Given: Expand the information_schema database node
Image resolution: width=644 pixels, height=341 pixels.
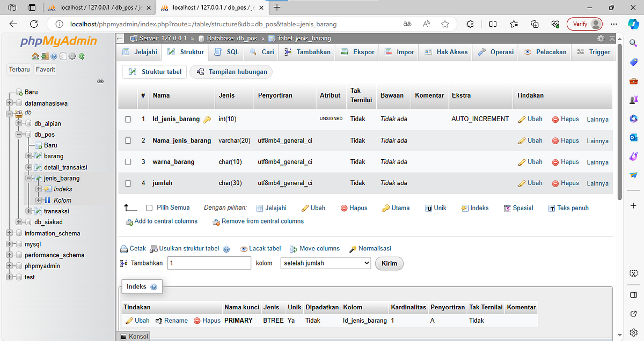Looking at the screenshot, I should (9, 233).
